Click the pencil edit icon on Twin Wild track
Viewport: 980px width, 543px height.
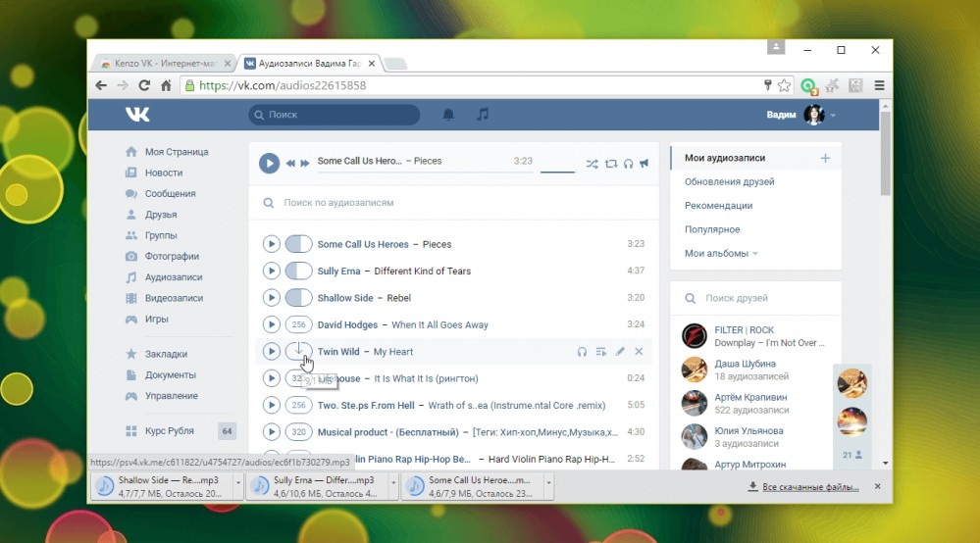[x=620, y=352]
